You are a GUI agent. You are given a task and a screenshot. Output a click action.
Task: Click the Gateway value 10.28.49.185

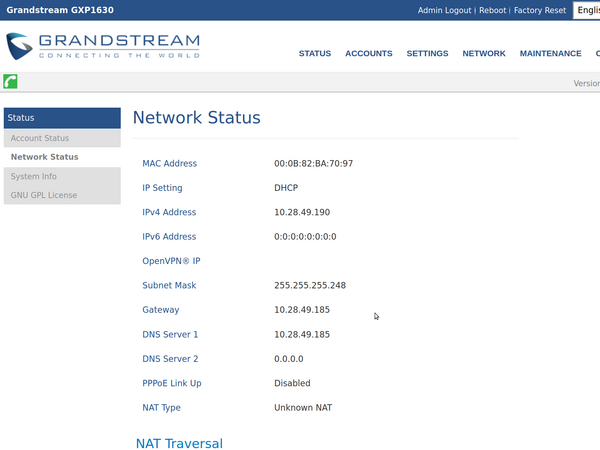click(x=302, y=310)
